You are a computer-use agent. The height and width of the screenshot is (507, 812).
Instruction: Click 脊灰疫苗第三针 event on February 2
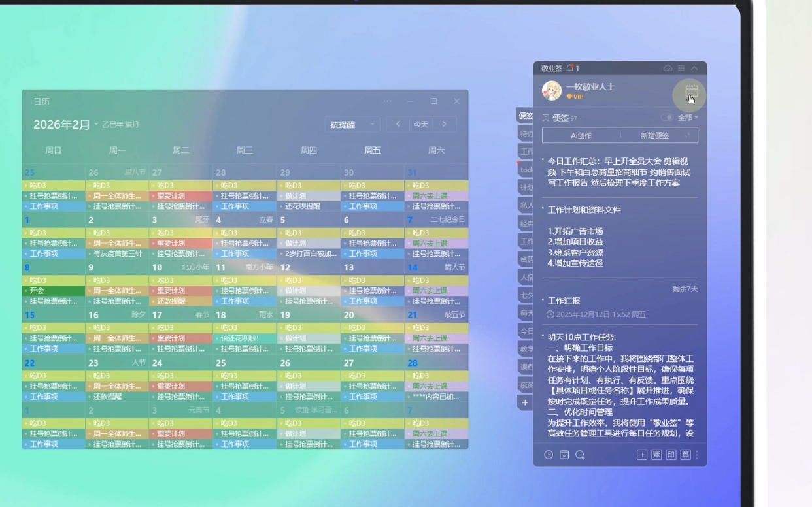[x=117, y=253]
